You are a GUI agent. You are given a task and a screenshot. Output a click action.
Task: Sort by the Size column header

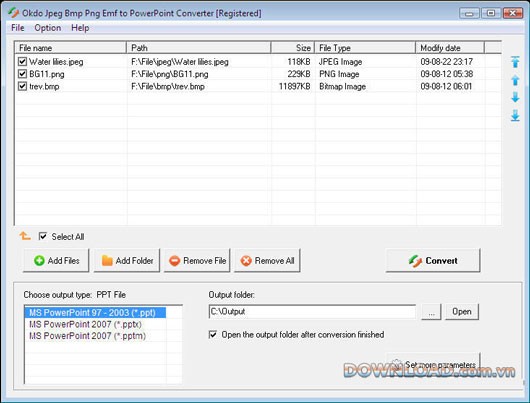293,48
